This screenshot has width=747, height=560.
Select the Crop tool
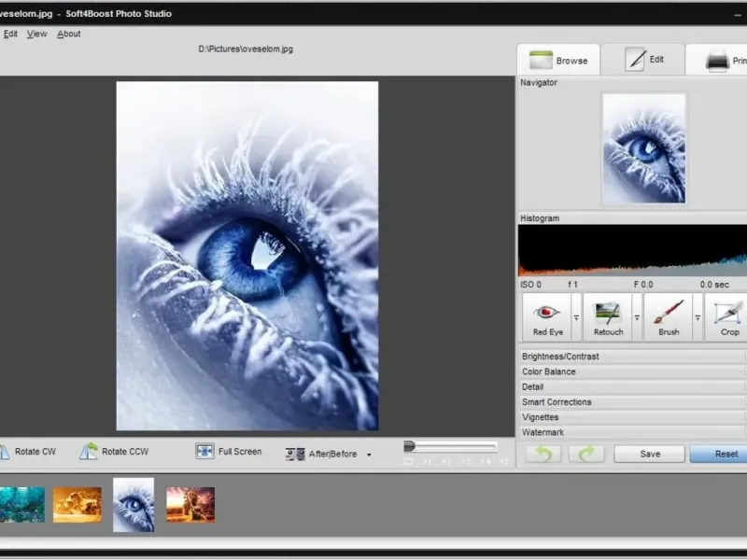727,317
